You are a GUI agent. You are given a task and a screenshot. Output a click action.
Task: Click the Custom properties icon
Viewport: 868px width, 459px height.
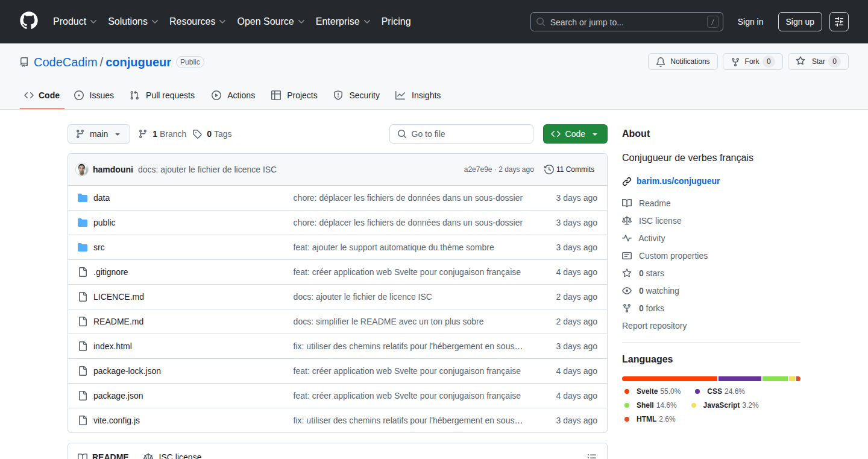tap(627, 256)
